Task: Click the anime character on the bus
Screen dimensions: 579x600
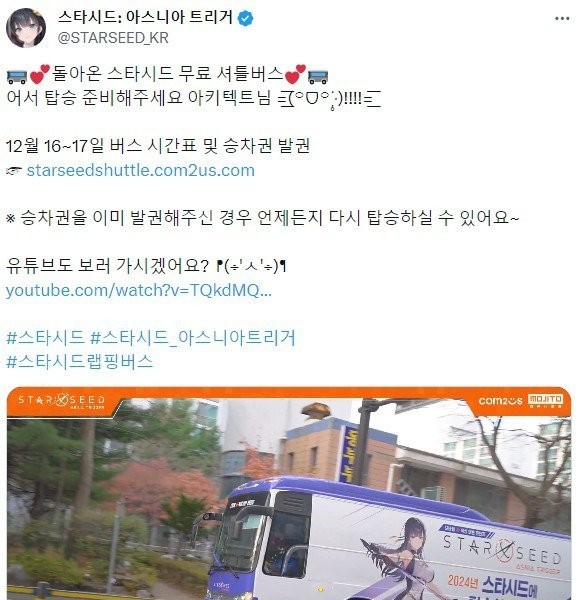Action: click(x=398, y=559)
